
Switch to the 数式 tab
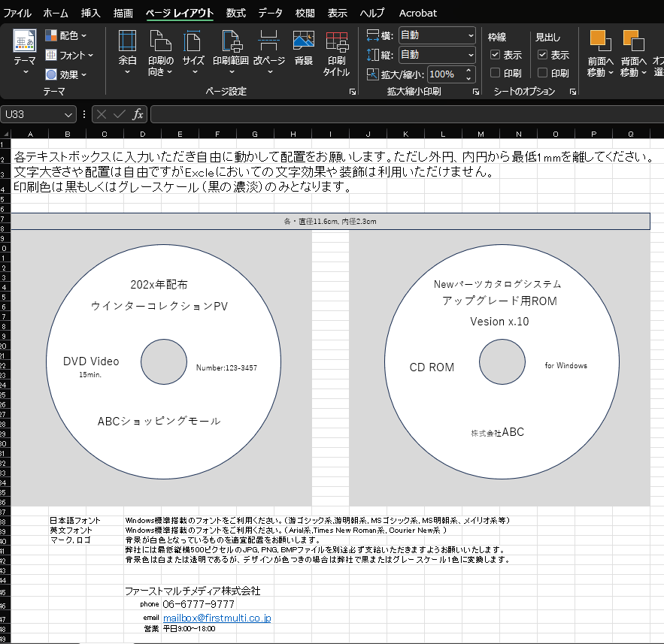tap(236, 13)
